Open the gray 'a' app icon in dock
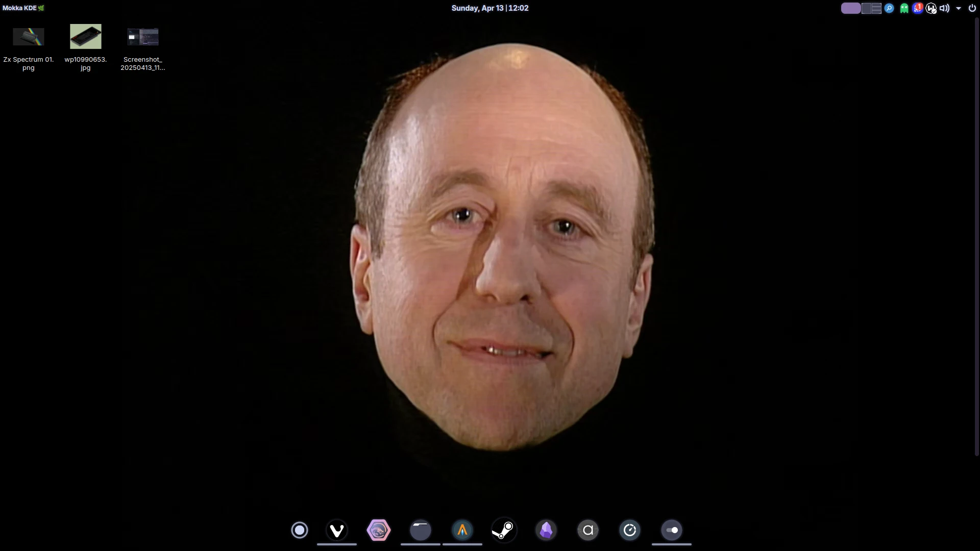The image size is (980, 551). click(x=588, y=530)
